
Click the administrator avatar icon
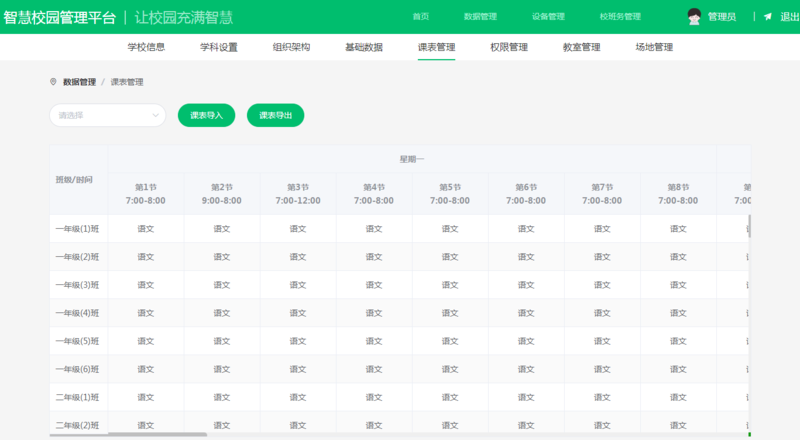694,16
